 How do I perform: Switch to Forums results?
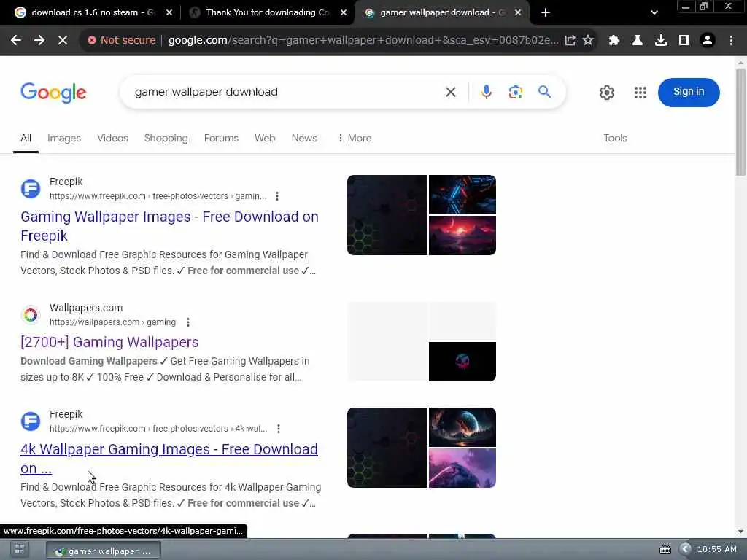click(x=221, y=138)
